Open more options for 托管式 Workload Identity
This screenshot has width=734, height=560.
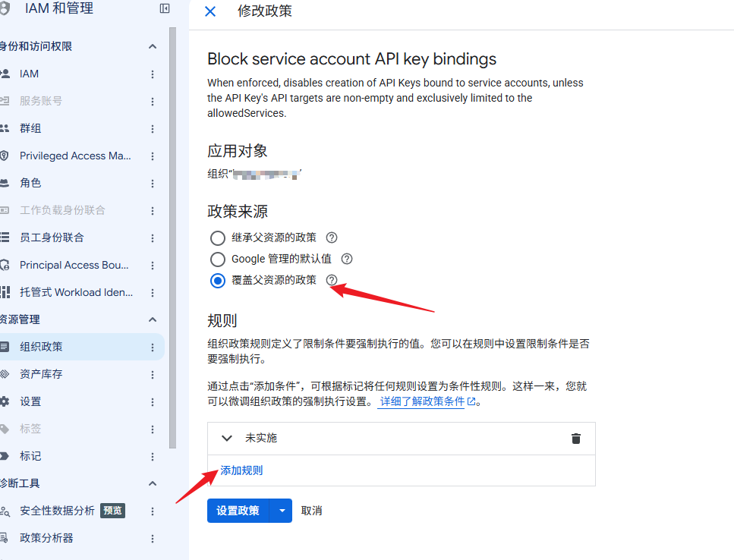click(153, 292)
